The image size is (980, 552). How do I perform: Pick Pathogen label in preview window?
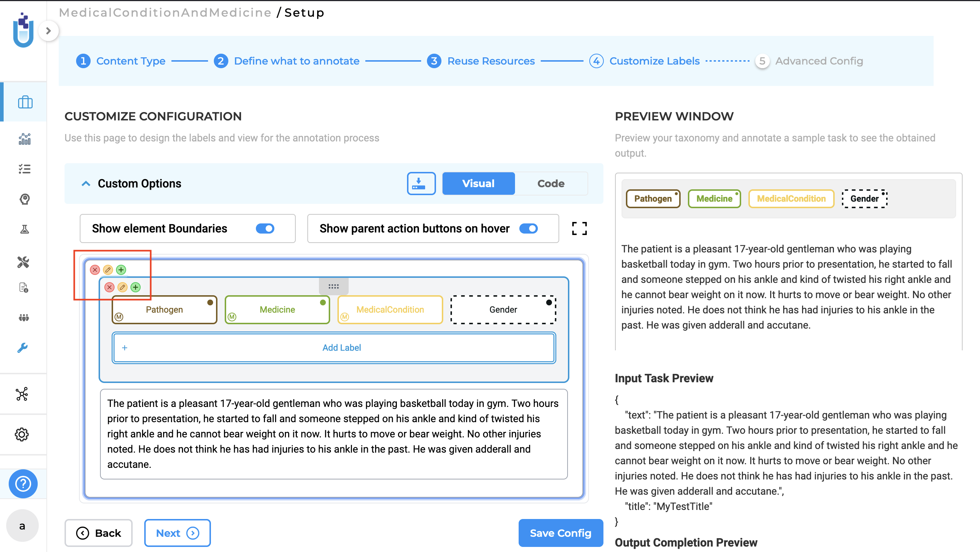(x=653, y=199)
